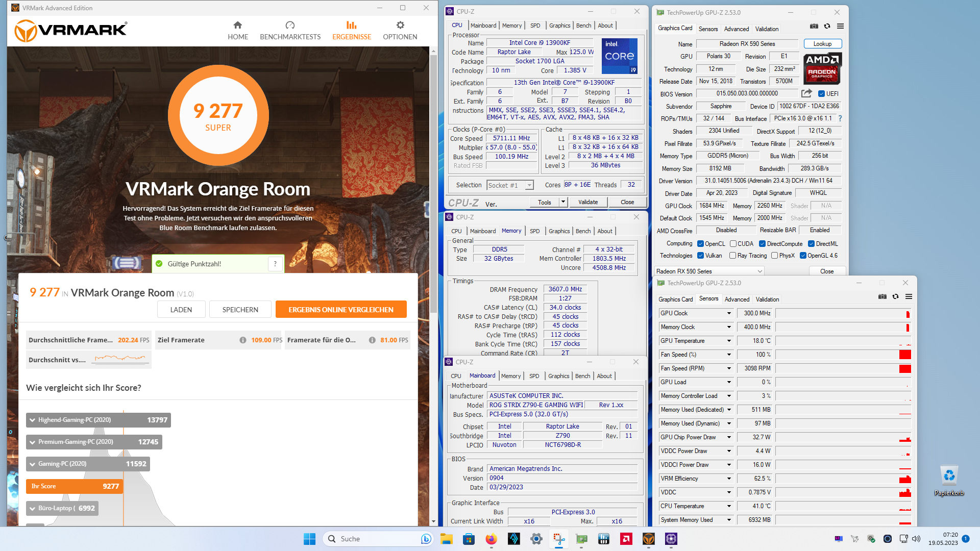Image resolution: width=980 pixels, height=551 pixels.
Task: Open Fan Speed (RPM) sensor dropdown
Action: 729,368
